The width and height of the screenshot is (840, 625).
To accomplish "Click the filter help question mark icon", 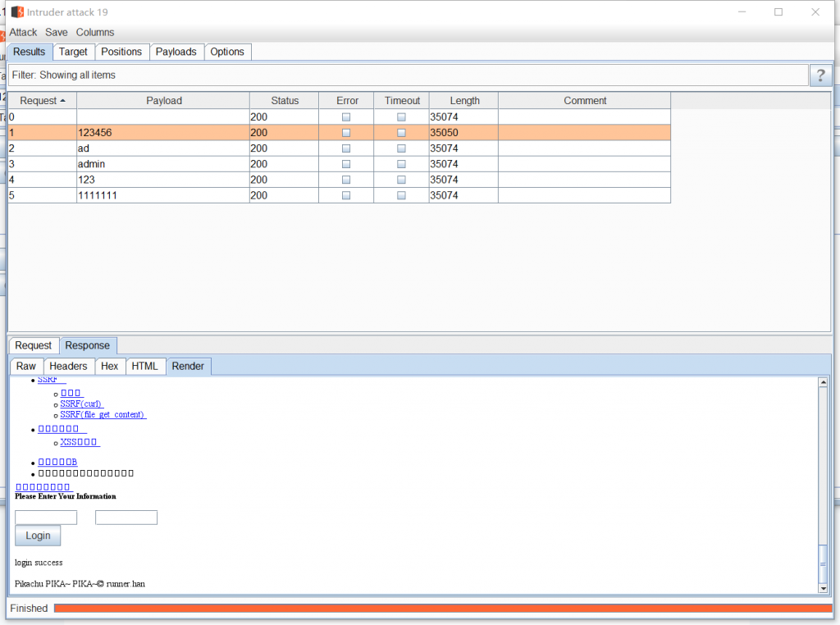I will (820, 75).
